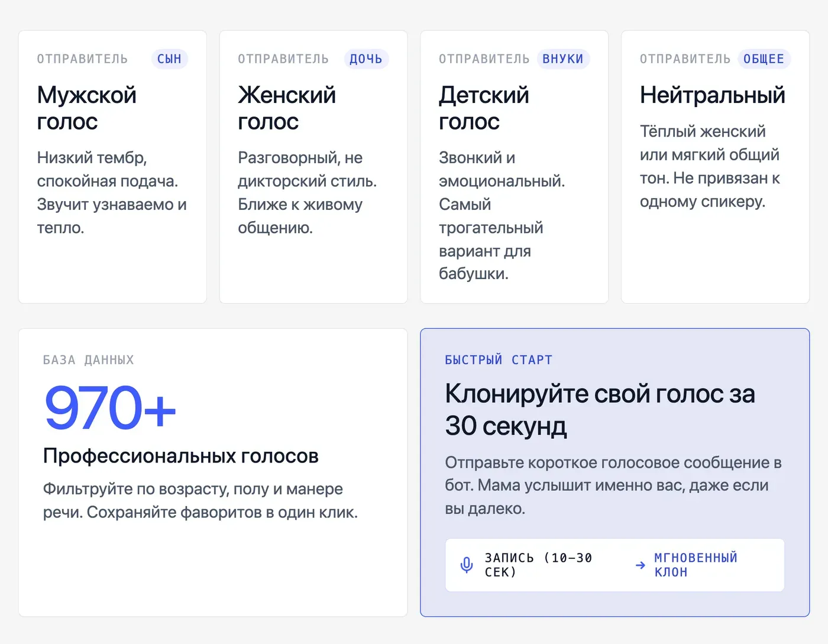Viewport: 828px width, 644px height.
Task: Click ОТПРАВИТЕЛЬ label in Мужской голос card
Action: click(83, 59)
